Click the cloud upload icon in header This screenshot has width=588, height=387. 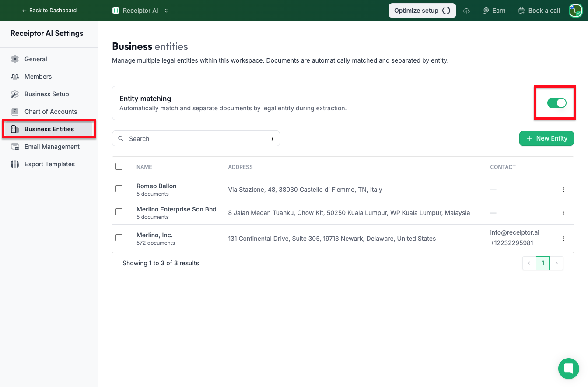(x=467, y=11)
